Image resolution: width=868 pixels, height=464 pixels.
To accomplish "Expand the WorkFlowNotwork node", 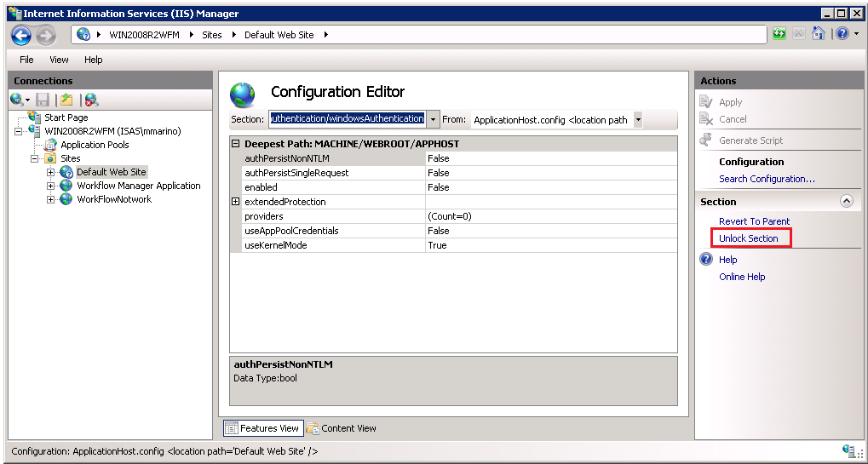I will coord(51,199).
